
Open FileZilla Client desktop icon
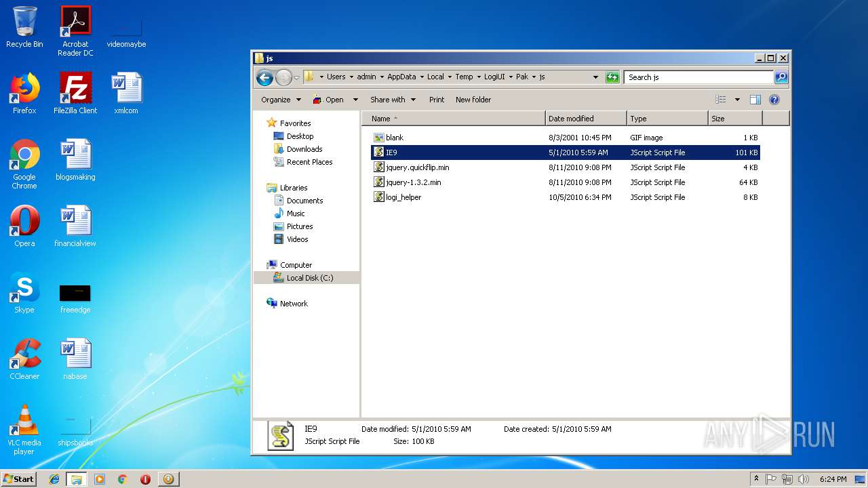tap(75, 93)
